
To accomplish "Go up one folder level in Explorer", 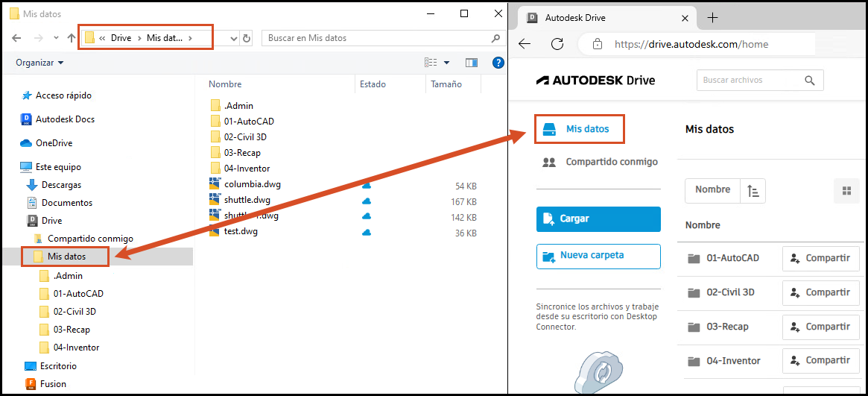I will [x=71, y=38].
